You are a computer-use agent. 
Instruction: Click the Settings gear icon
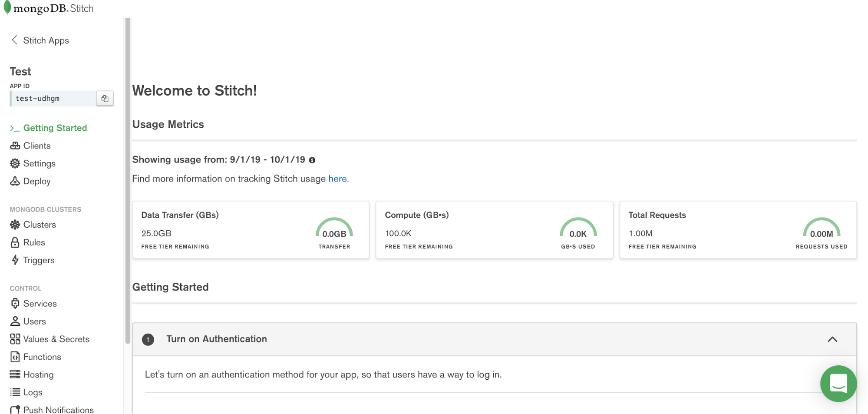[x=15, y=163]
